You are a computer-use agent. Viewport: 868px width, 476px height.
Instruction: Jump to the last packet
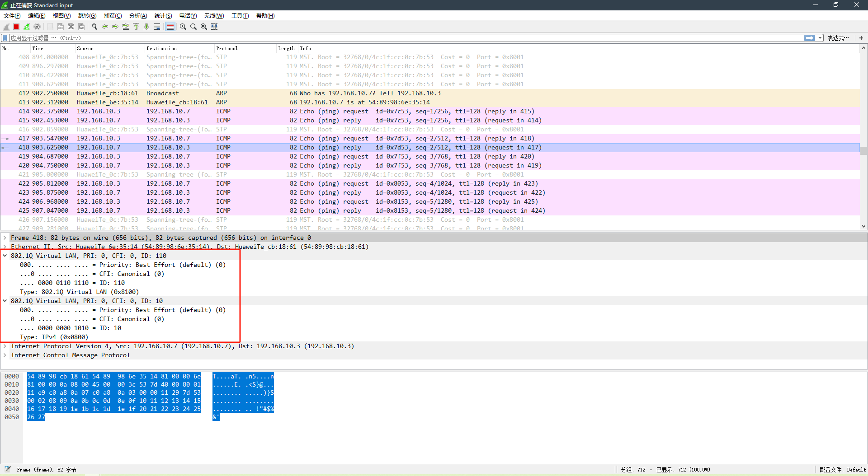coord(146,27)
